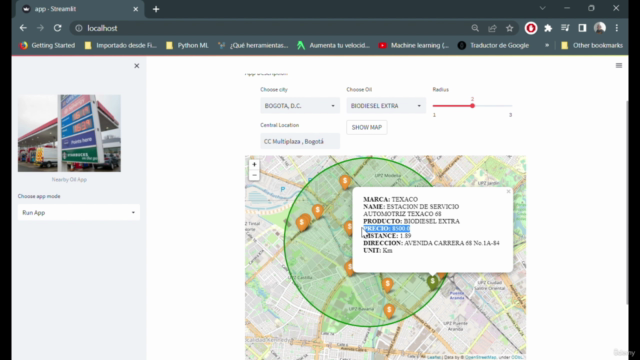This screenshot has height=360, width=640.
Task: Click the page vertical scrollbar
Action: click(627, 202)
